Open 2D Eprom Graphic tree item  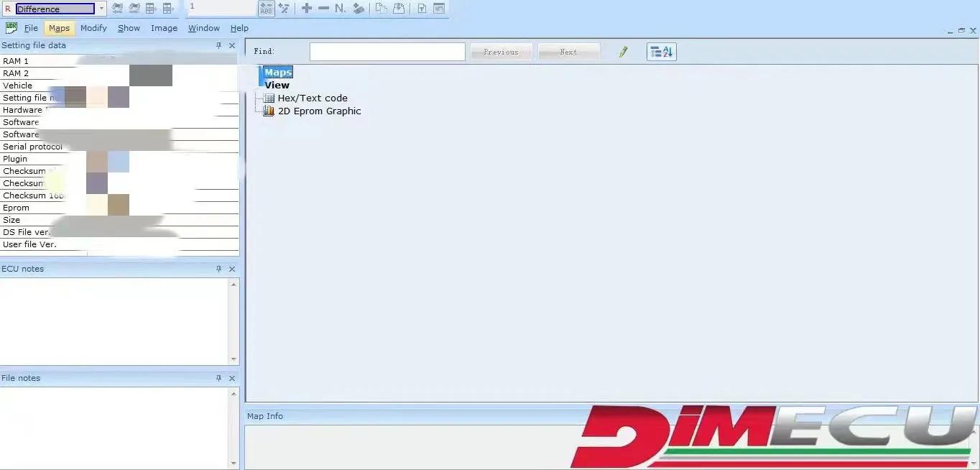pos(320,111)
